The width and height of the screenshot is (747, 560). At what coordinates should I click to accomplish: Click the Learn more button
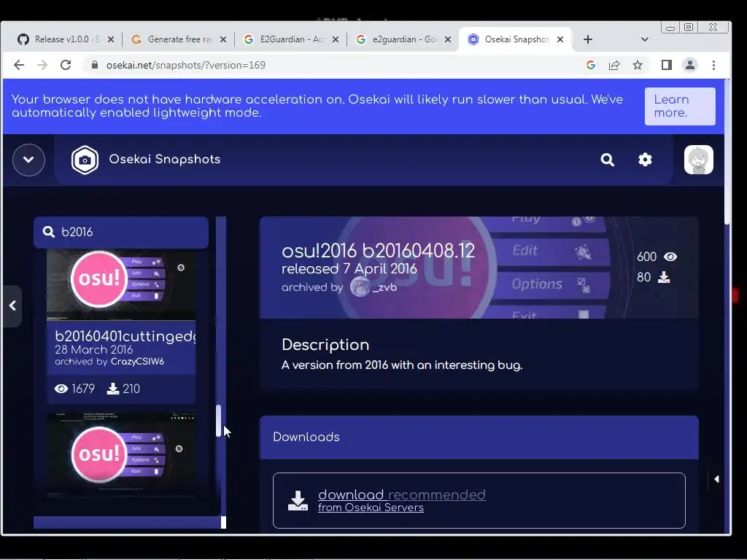tap(680, 106)
